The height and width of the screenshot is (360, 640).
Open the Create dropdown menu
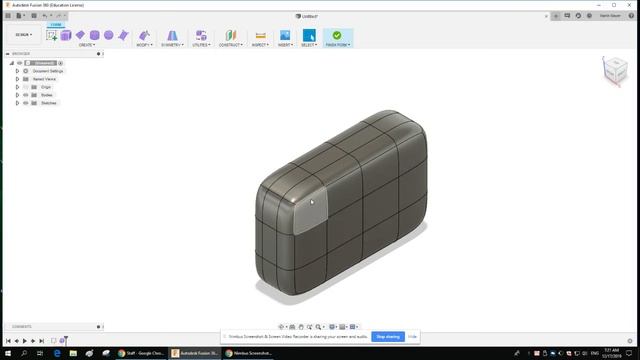coord(87,45)
